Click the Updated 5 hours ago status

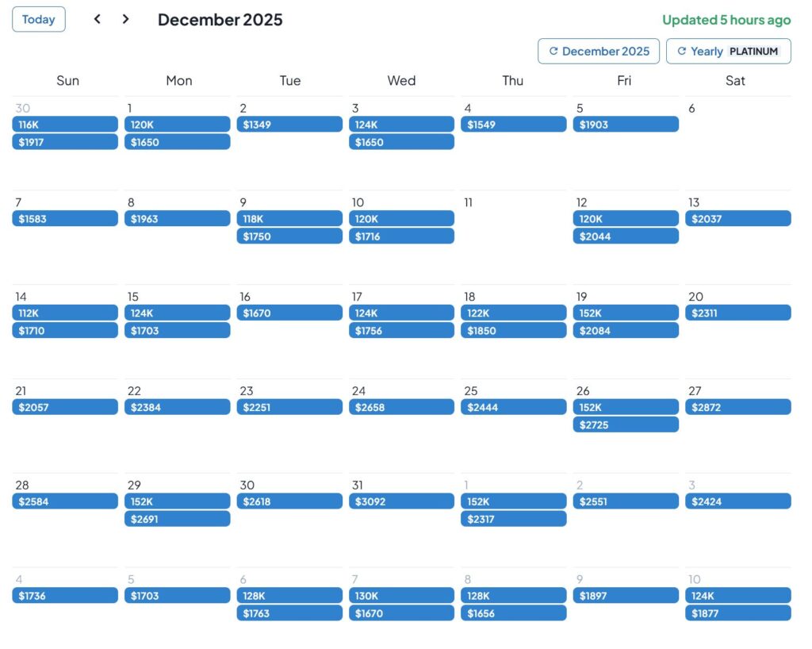pyautogui.click(x=726, y=20)
